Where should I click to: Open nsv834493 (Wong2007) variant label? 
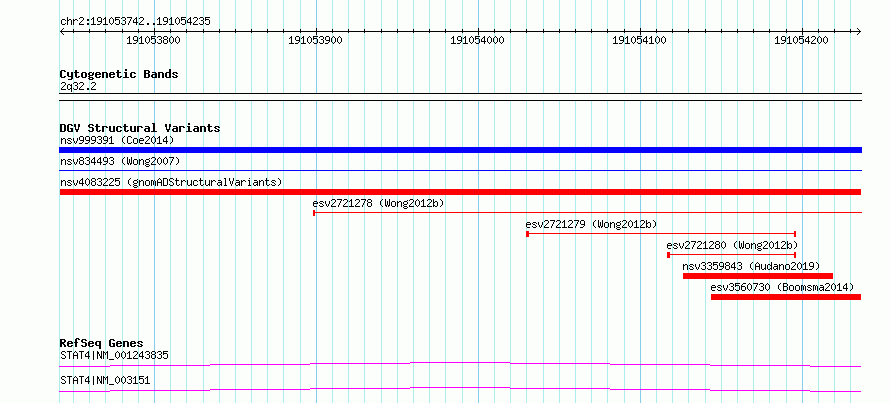pyautogui.click(x=120, y=161)
